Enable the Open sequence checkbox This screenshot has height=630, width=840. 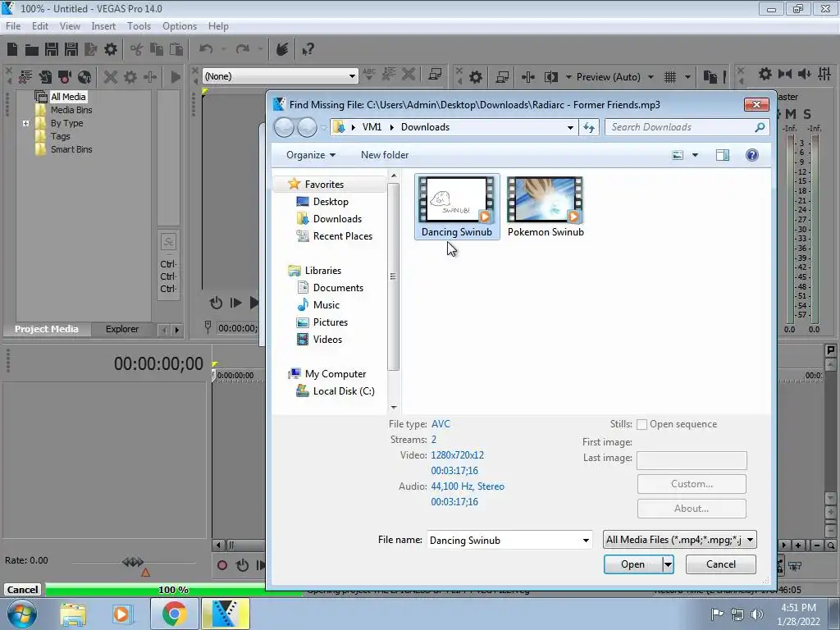click(641, 425)
